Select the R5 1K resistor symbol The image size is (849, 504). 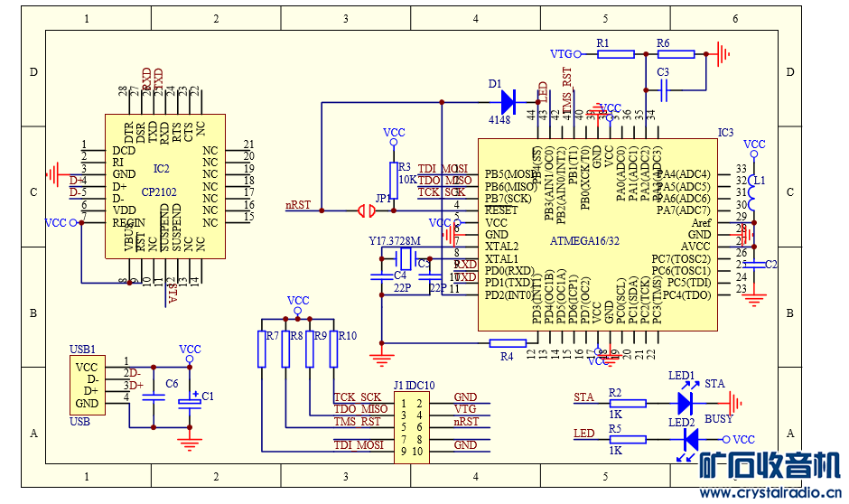click(628, 440)
